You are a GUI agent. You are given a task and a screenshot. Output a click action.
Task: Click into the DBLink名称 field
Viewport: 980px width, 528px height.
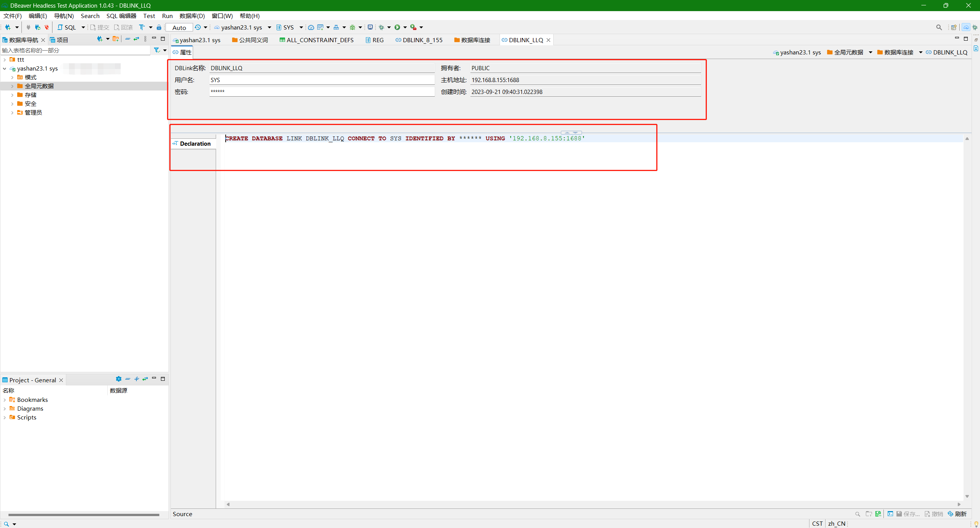[x=322, y=68]
